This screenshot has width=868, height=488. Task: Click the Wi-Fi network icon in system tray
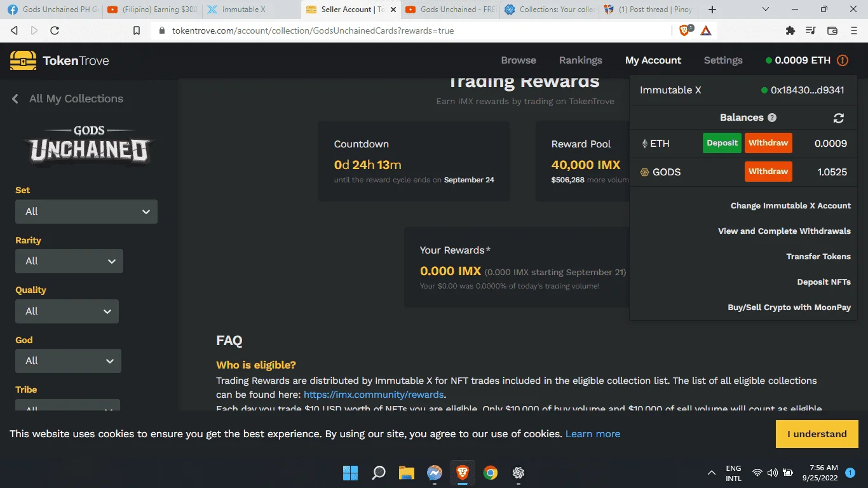tap(757, 473)
